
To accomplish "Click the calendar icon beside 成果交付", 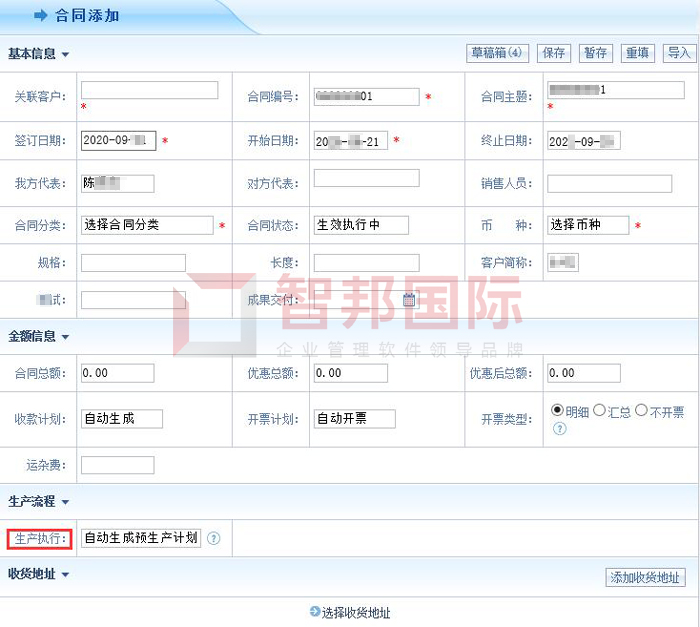I will pos(409,299).
